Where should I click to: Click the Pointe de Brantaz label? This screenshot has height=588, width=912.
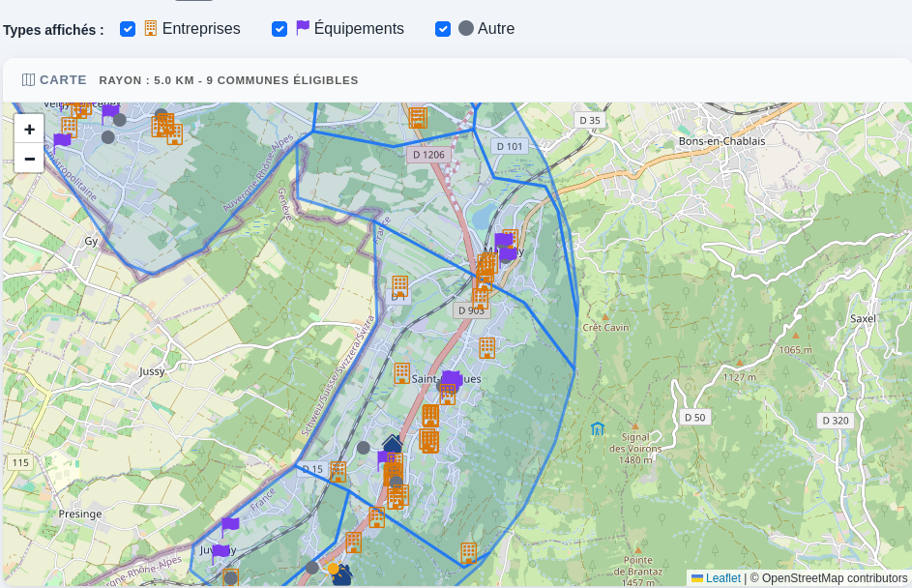(638, 572)
